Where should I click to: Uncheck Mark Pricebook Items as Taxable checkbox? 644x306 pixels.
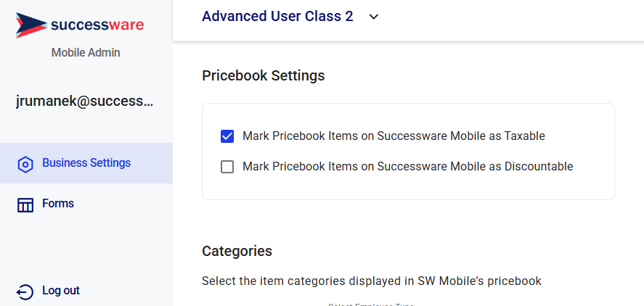click(227, 136)
